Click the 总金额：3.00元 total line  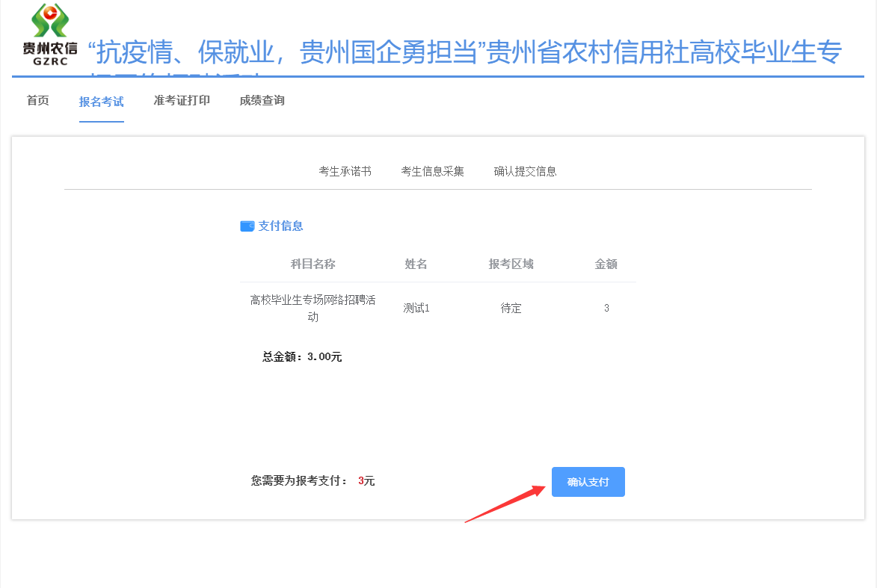[x=301, y=357]
